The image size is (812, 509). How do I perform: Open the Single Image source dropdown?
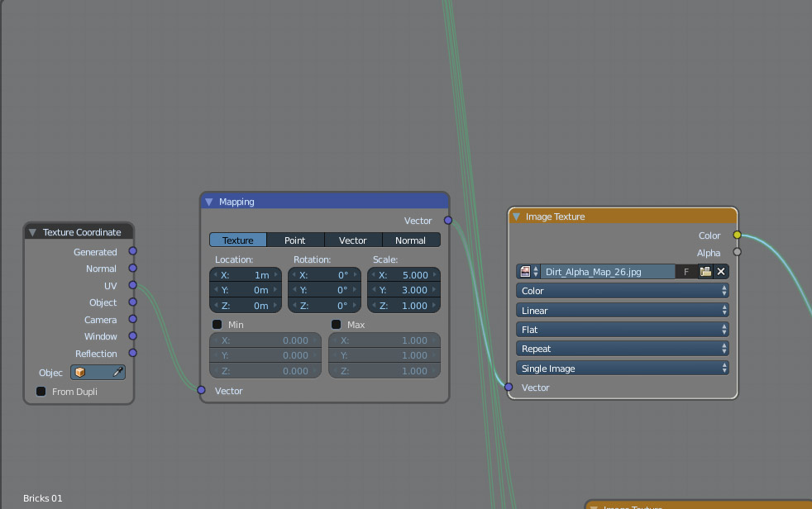pyautogui.click(x=622, y=368)
